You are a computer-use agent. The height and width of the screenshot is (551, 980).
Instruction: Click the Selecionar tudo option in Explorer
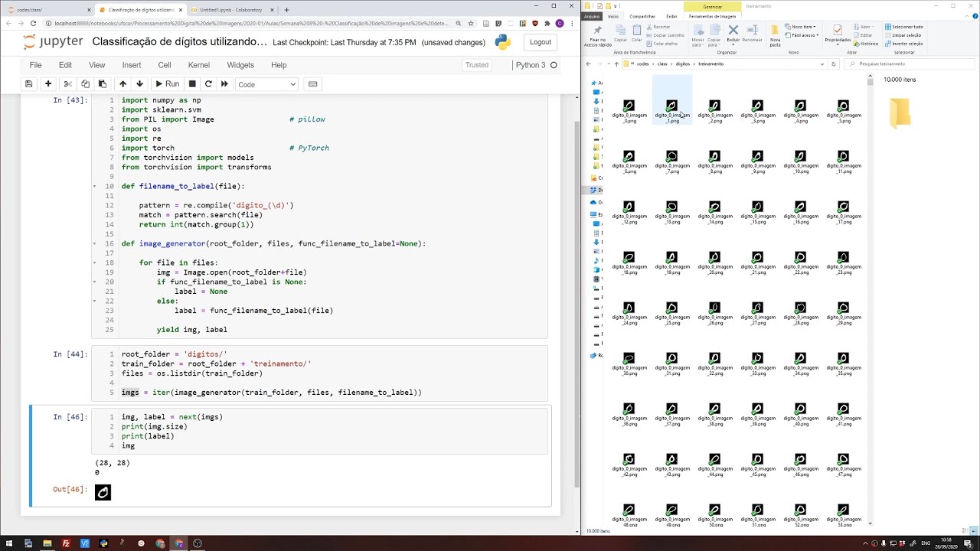(904, 27)
